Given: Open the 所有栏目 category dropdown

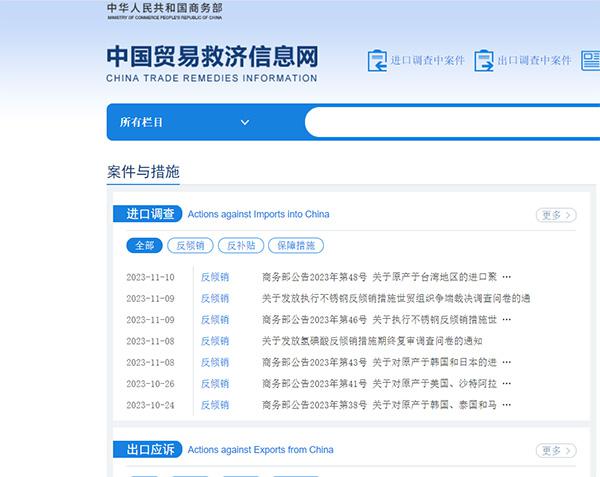Looking at the screenshot, I should [184, 122].
